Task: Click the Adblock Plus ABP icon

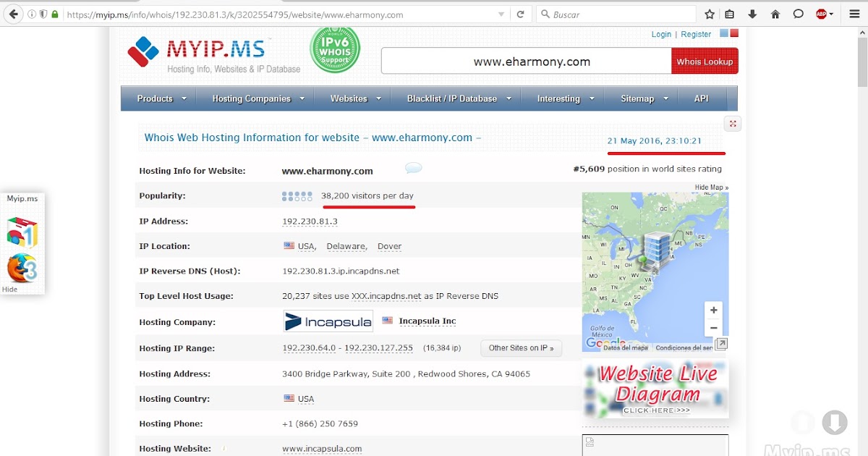Action: coord(821,14)
